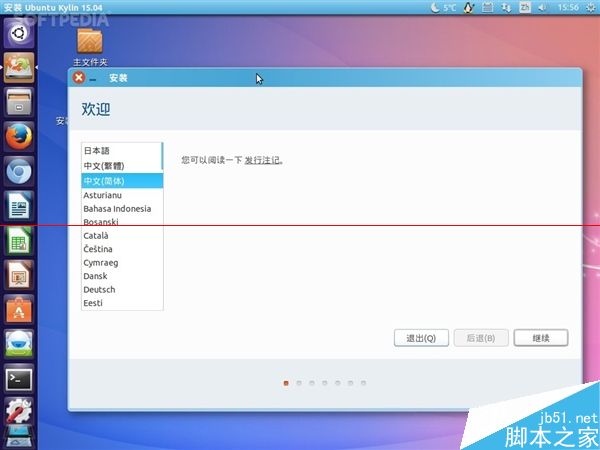The width and height of the screenshot is (600, 450).
Task: Select Eesti in the language list
Action: (x=122, y=303)
